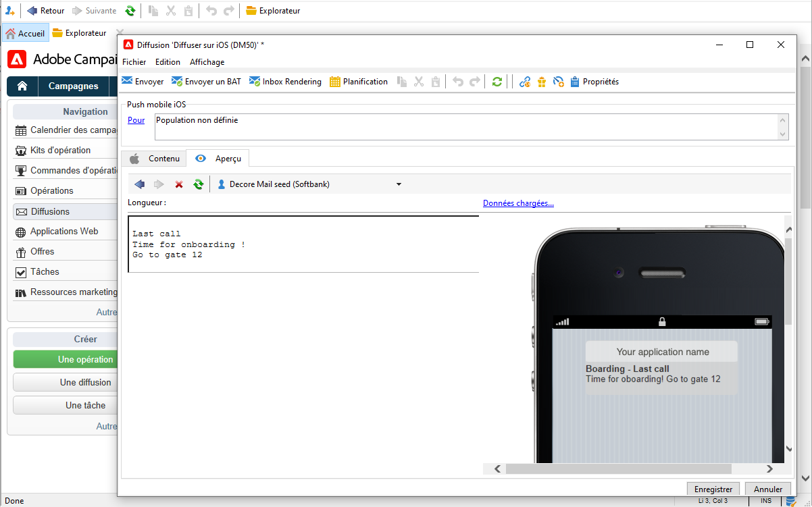
Task: Refresh the delivery with green arrows icon
Action: click(497, 82)
